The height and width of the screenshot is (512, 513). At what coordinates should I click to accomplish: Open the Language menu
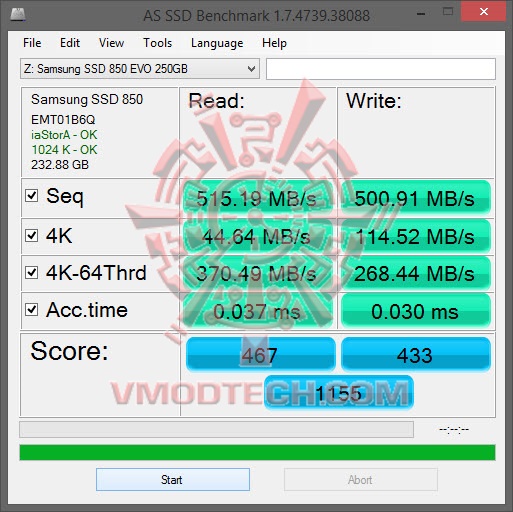pyautogui.click(x=217, y=43)
